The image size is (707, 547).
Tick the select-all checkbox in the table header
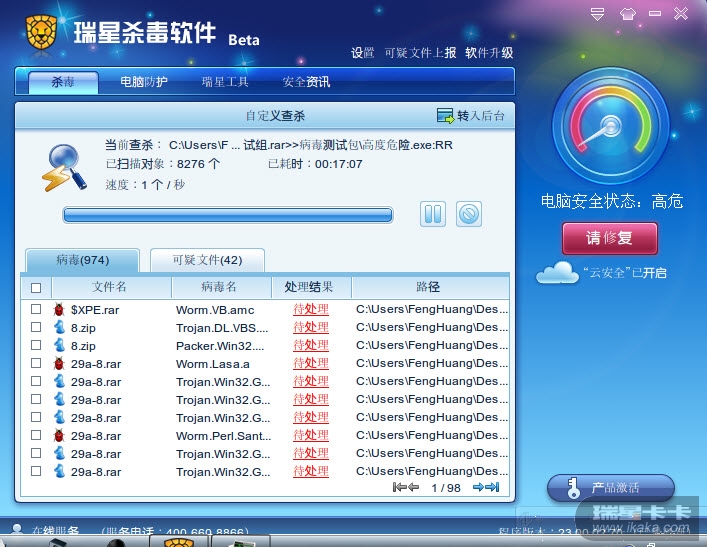(x=36, y=288)
